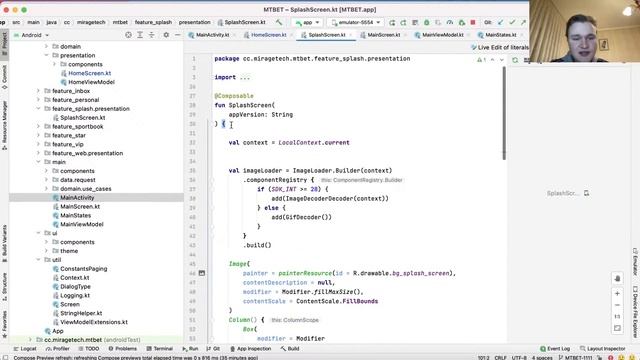The width and height of the screenshot is (640, 360).
Task: Click the 1:1 actual size preview button
Action: pos(617,316)
